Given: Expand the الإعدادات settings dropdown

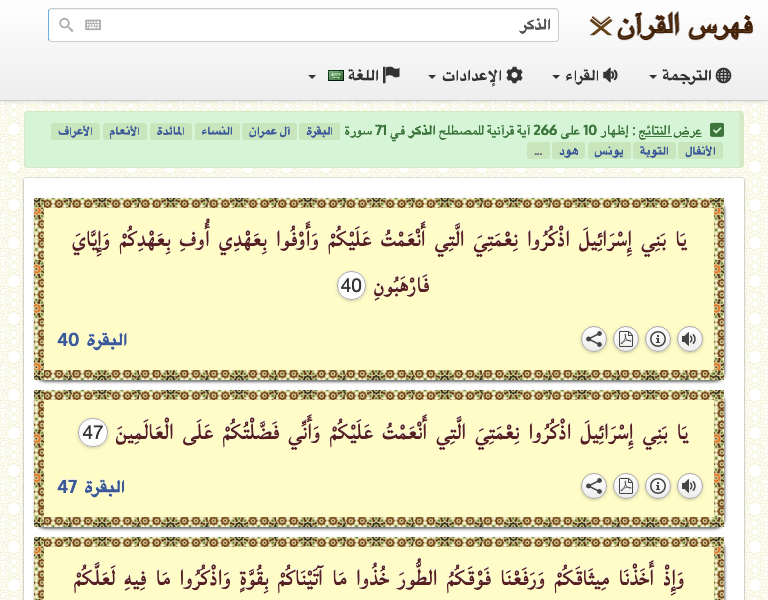Looking at the screenshot, I should 476,76.
